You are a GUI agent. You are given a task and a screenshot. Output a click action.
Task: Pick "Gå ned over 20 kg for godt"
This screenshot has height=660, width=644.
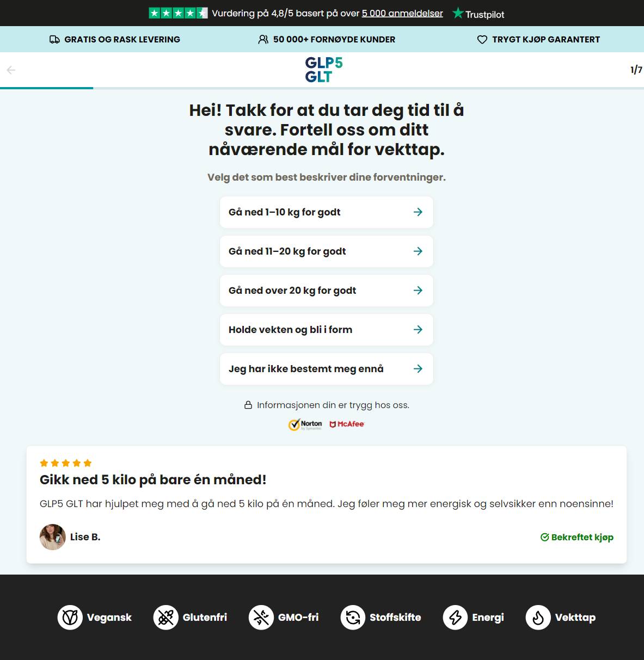327,291
